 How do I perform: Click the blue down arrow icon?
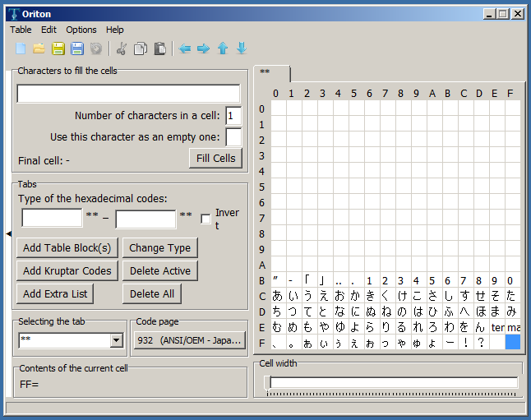[242, 48]
